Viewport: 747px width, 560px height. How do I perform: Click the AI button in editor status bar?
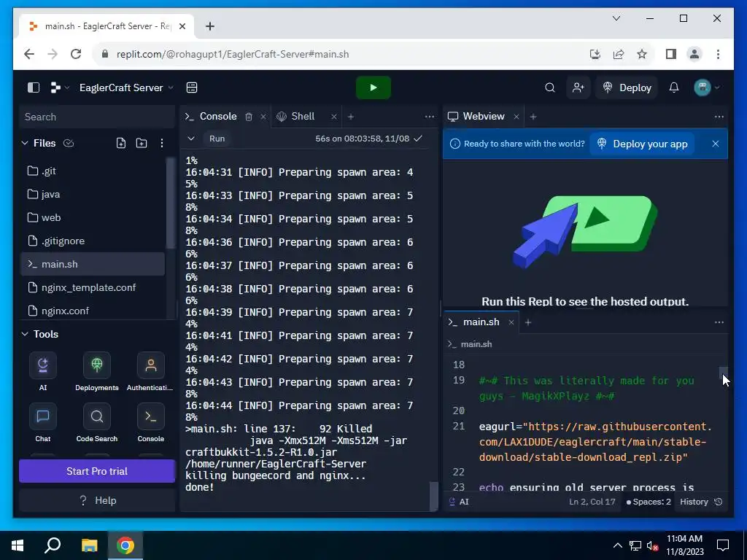(459, 502)
